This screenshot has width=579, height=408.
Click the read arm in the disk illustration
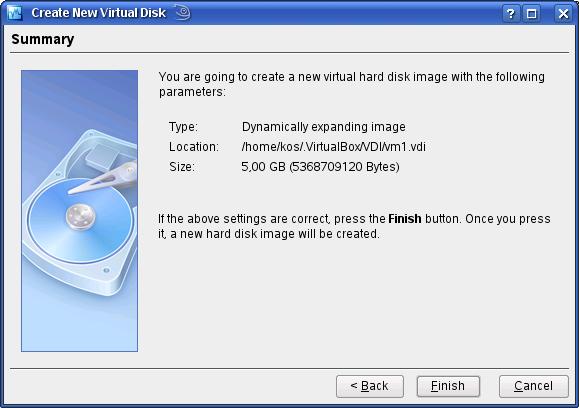tap(103, 179)
